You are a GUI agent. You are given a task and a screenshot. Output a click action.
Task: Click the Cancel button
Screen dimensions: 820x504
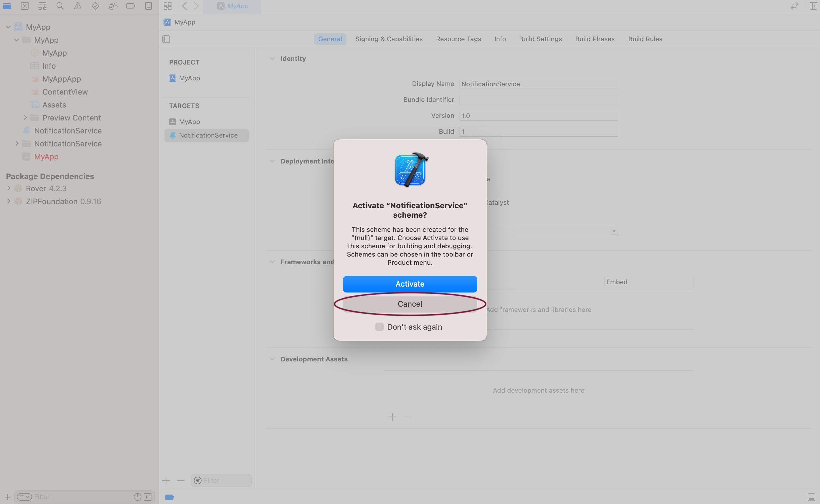pyautogui.click(x=410, y=304)
